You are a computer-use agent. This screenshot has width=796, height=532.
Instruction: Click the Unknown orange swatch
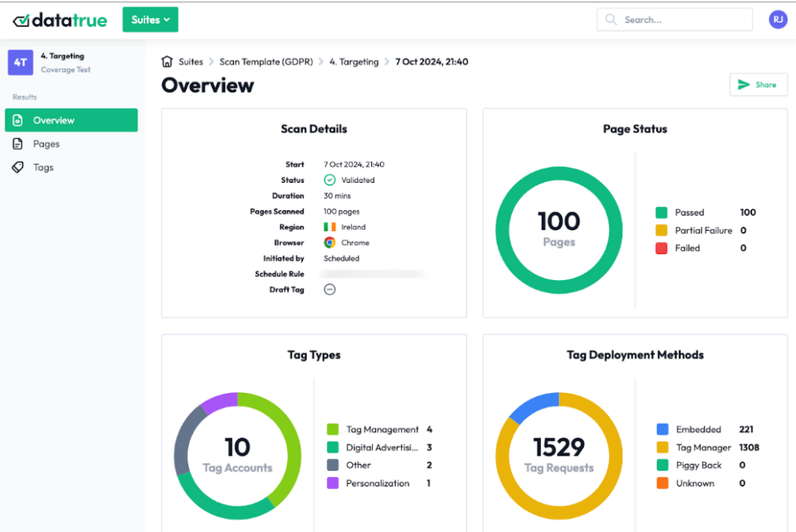663,483
